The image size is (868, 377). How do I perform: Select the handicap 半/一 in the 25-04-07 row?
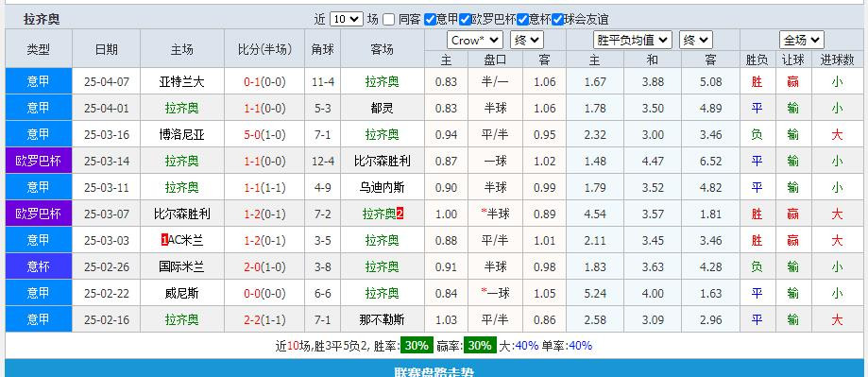[x=496, y=82]
